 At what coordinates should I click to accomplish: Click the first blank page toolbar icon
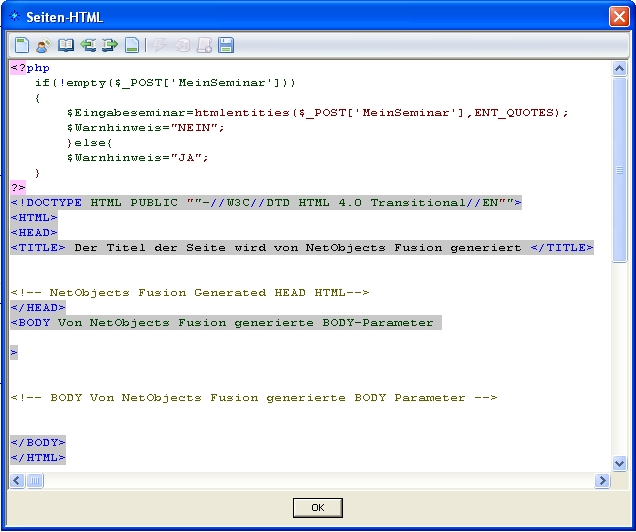coord(22,45)
